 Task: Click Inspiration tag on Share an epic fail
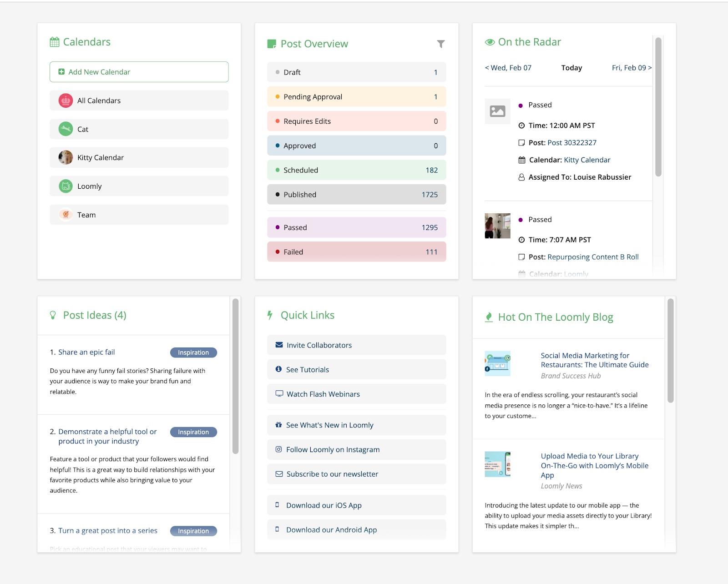[x=193, y=352]
